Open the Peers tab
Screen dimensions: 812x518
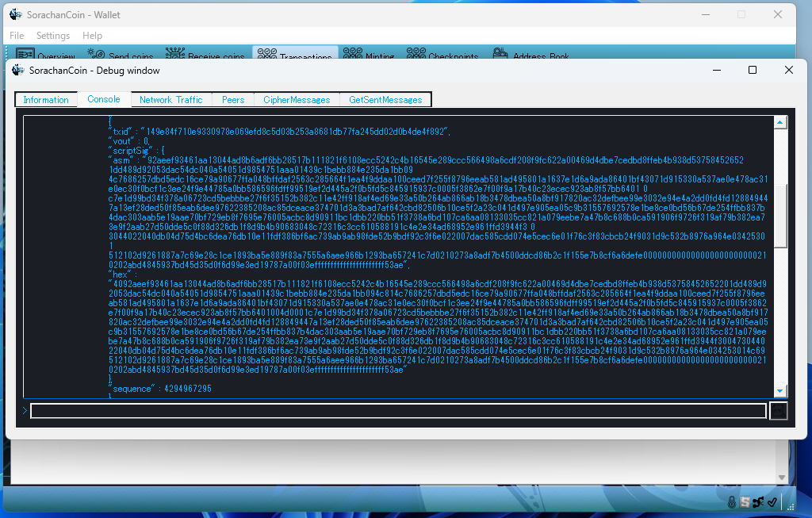coord(233,100)
